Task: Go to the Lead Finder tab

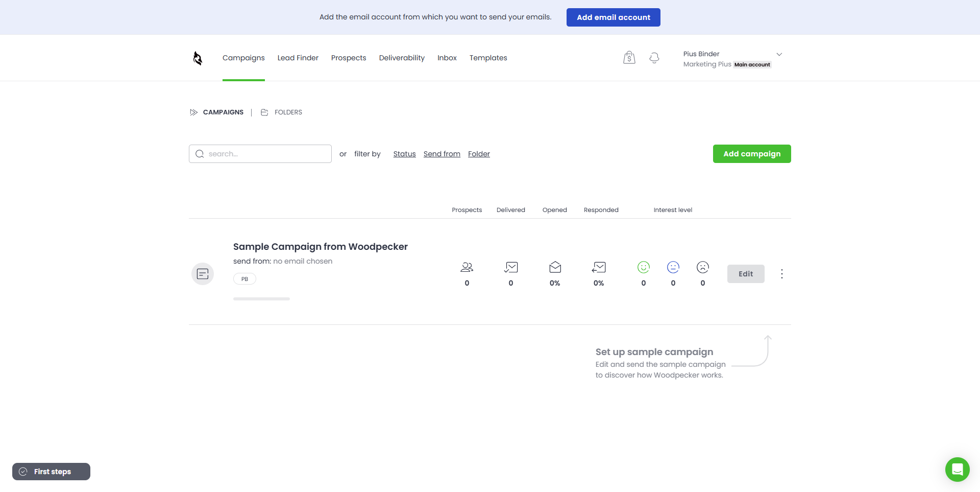Action: pos(298,58)
